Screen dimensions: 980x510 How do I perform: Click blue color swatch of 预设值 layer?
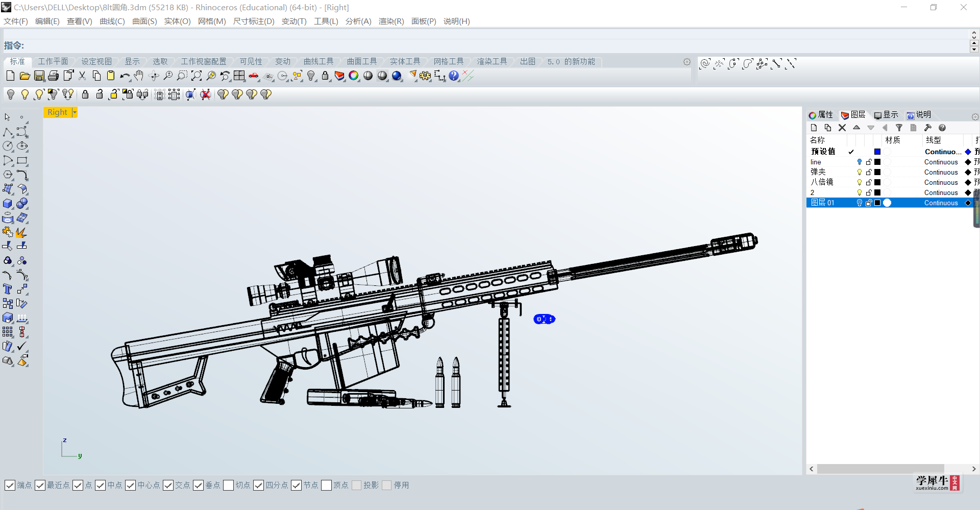click(877, 152)
